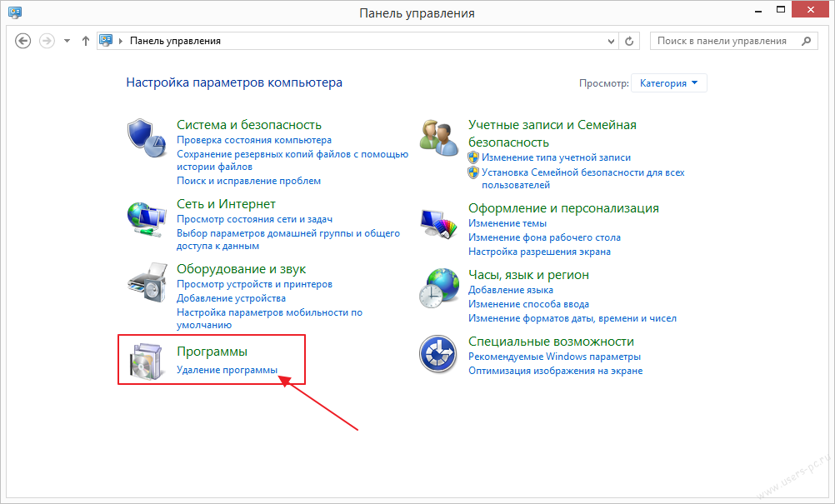Viewport: 835px width, 504px height.
Task: Click the Сеть и Интернет globe icon
Action: coord(147,219)
